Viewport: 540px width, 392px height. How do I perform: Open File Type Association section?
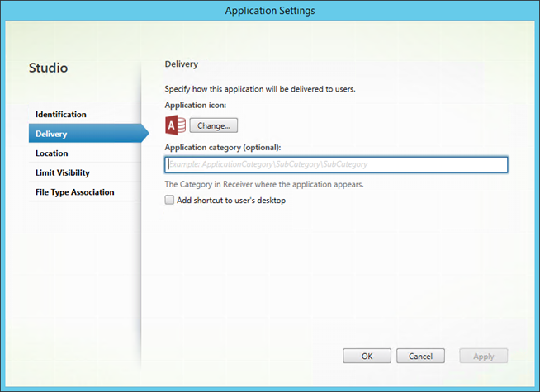click(75, 192)
